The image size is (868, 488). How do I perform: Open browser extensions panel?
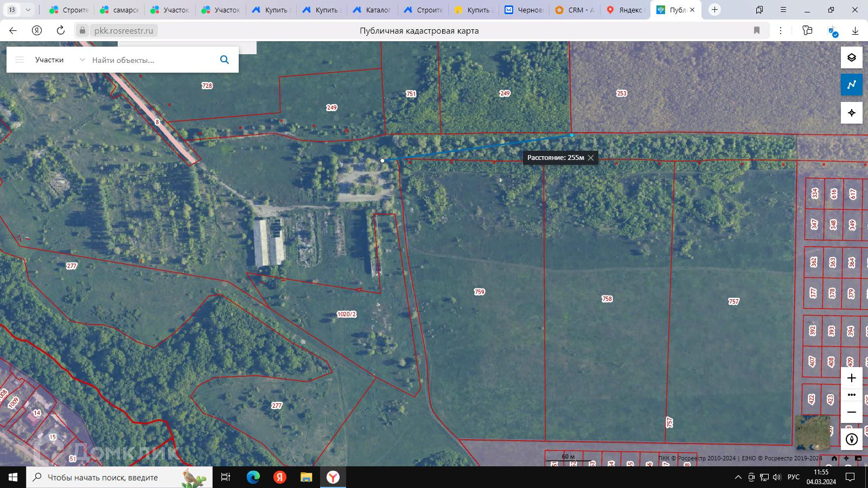(808, 31)
